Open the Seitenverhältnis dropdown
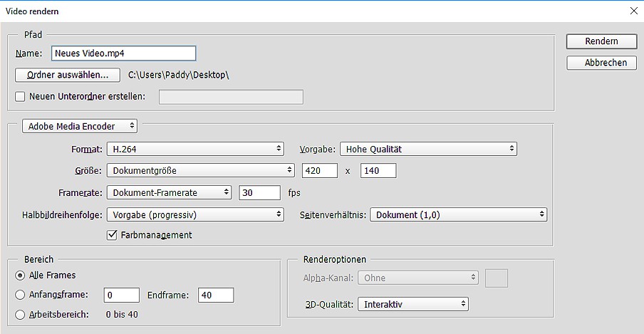The width and height of the screenshot is (644, 334). pos(458,214)
